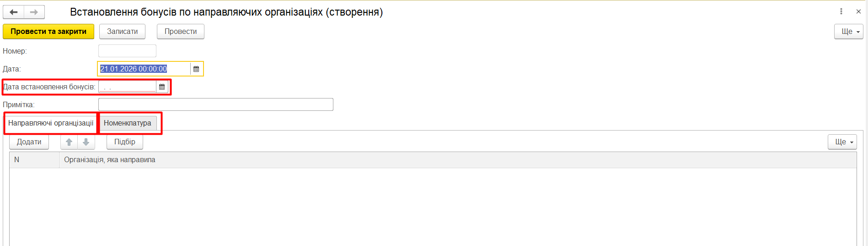The height and width of the screenshot is (246, 868).
Task: Switch to the Номенклатура tab
Action: [127, 123]
